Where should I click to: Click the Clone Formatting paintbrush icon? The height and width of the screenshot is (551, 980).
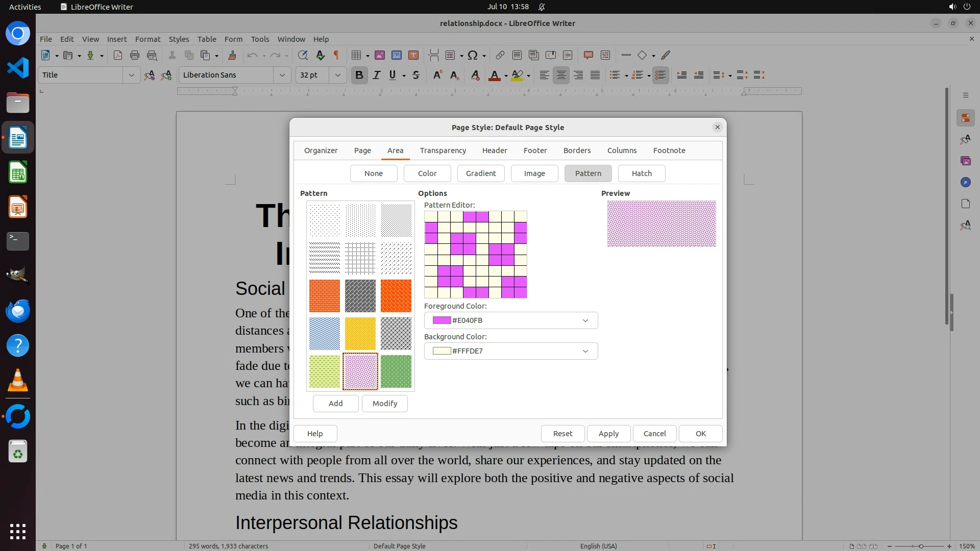pos(232,55)
